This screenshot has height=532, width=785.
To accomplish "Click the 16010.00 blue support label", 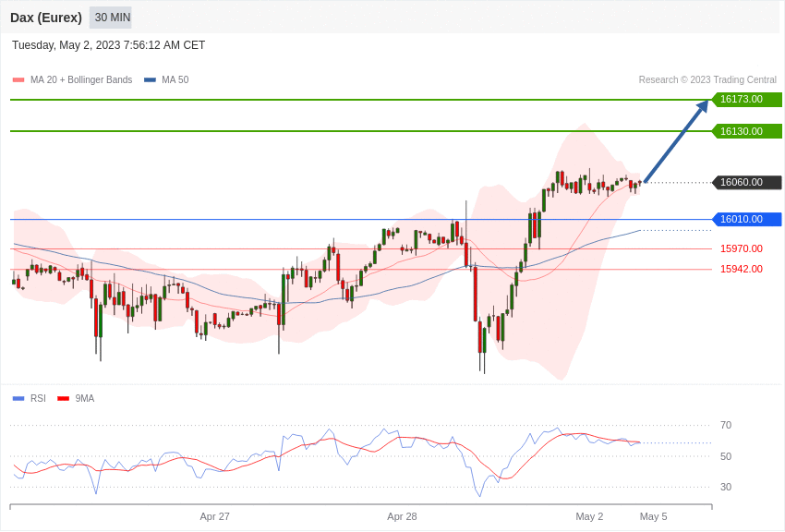I will [x=744, y=219].
